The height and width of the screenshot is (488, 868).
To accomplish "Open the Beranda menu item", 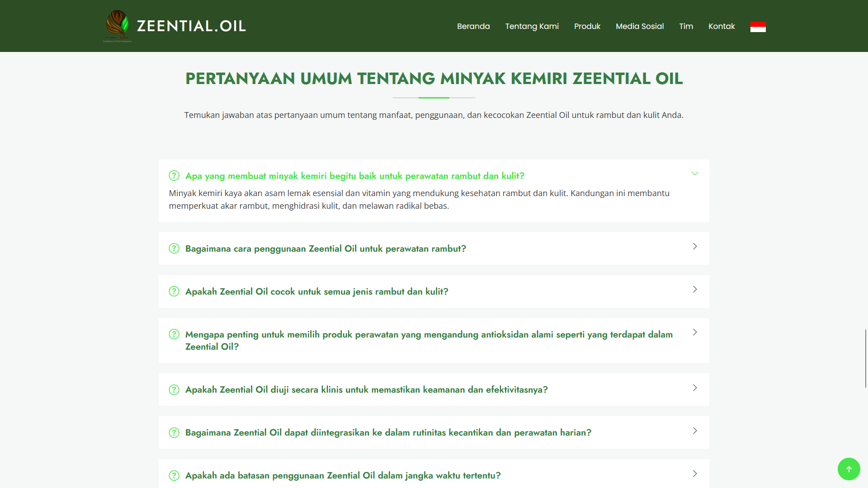I will 473,26.
